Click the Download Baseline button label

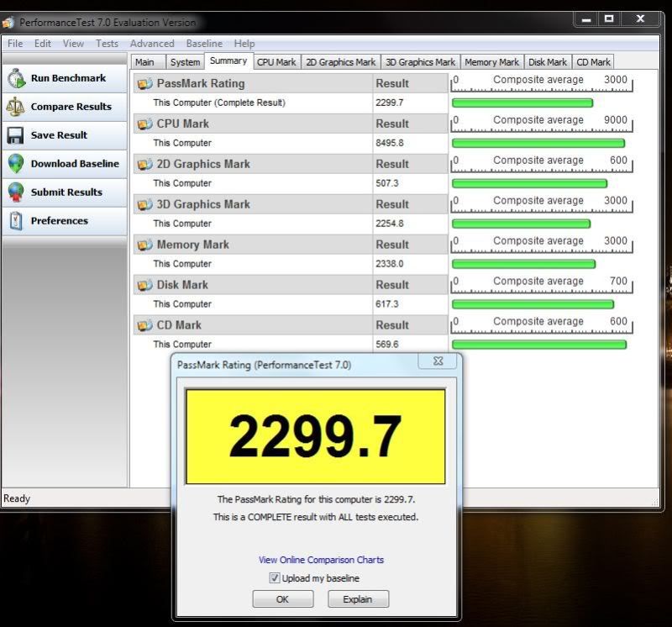click(75, 163)
